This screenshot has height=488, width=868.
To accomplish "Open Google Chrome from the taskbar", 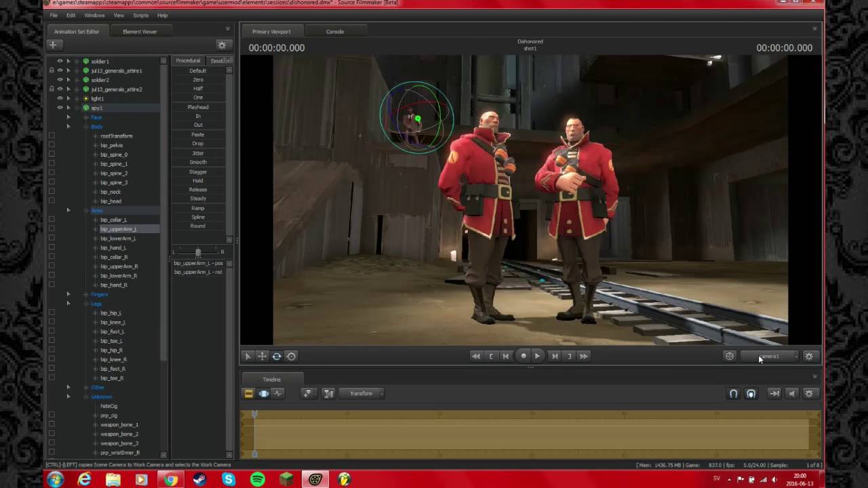I will [x=170, y=479].
